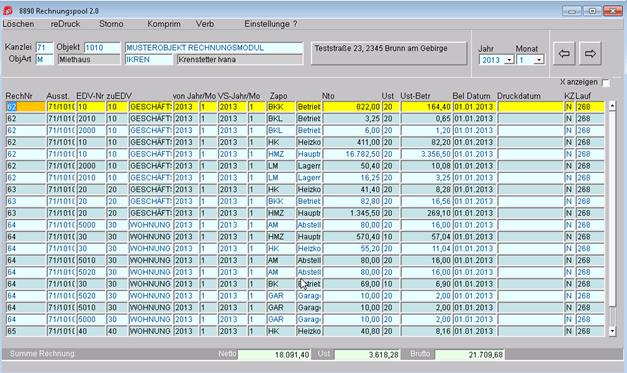This screenshot has width=627, height=373.
Task: Open the Komprim menu
Action: (x=164, y=24)
